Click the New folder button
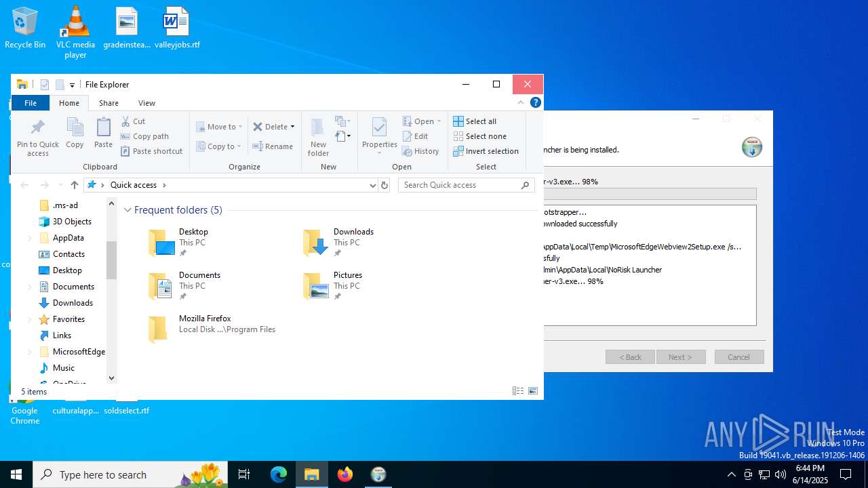 point(318,137)
